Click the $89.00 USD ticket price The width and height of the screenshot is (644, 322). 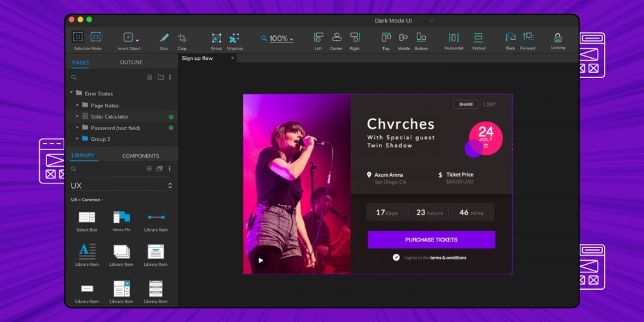(460, 182)
